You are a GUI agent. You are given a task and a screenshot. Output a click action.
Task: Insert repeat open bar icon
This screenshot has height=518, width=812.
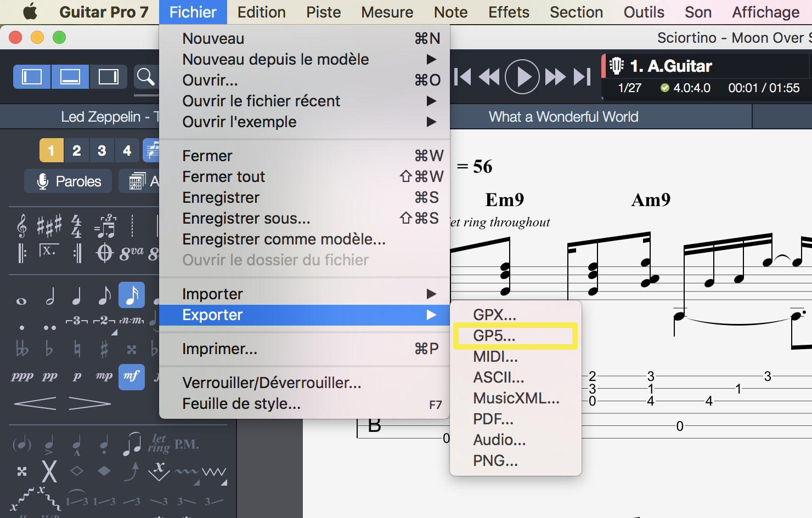pyautogui.click(x=22, y=253)
